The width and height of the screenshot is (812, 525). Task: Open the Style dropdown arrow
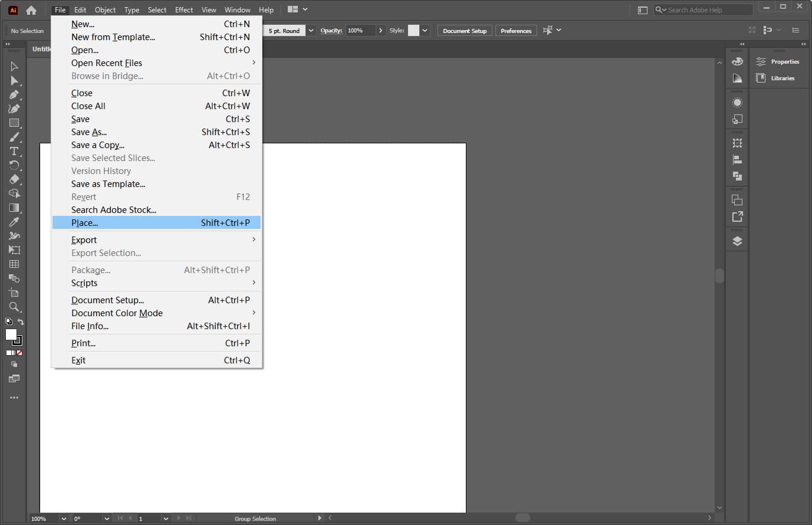pos(425,31)
